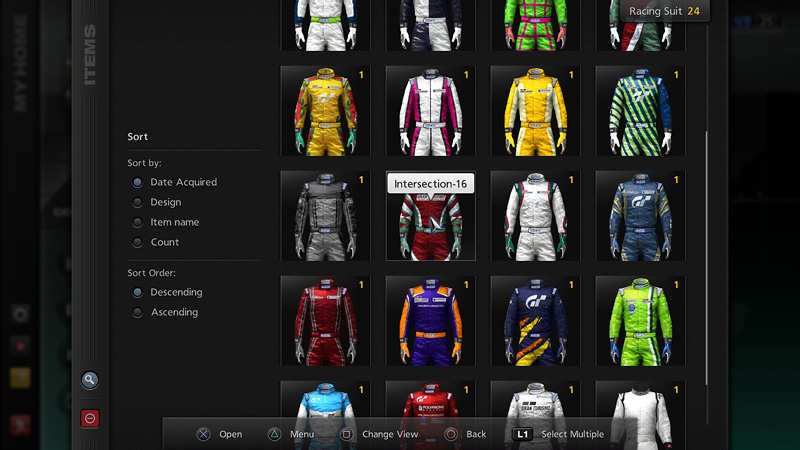Viewport: 800px width, 450px height.
Task: Sort items by Count
Action: coord(138,242)
